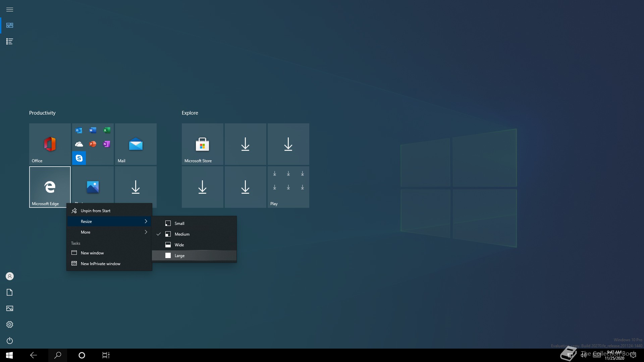Image resolution: width=644 pixels, height=362 pixels.
Task: Select Large tile size
Action: 194,255
